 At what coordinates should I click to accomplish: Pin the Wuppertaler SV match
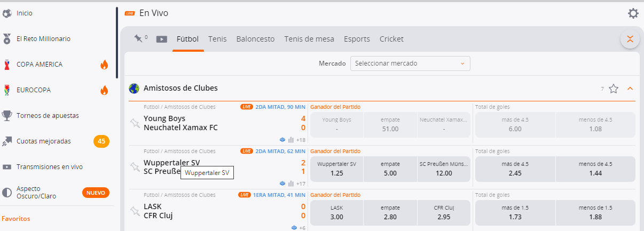135,166
